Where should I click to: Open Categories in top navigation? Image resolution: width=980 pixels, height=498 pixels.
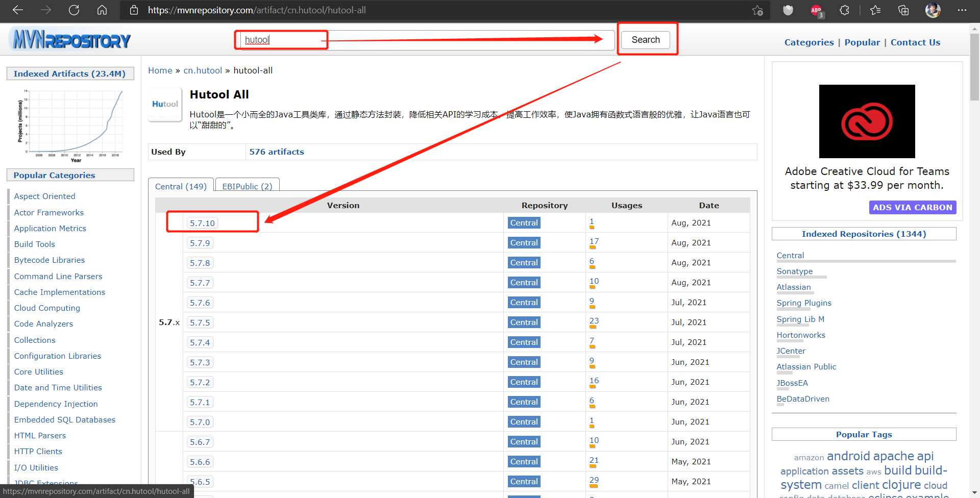[808, 42]
